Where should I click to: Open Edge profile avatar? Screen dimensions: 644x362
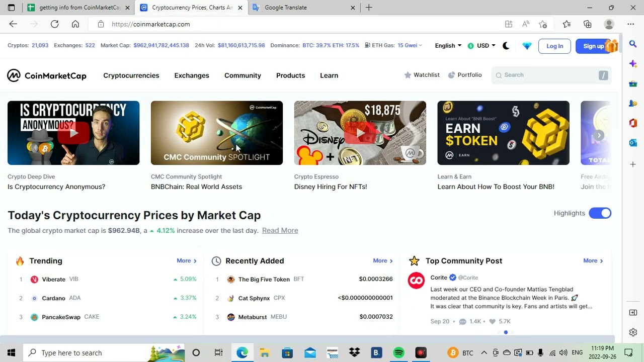[609, 24]
